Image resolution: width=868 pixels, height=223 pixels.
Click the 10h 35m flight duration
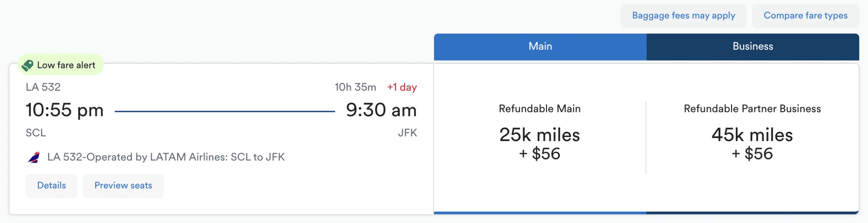(x=355, y=87)
